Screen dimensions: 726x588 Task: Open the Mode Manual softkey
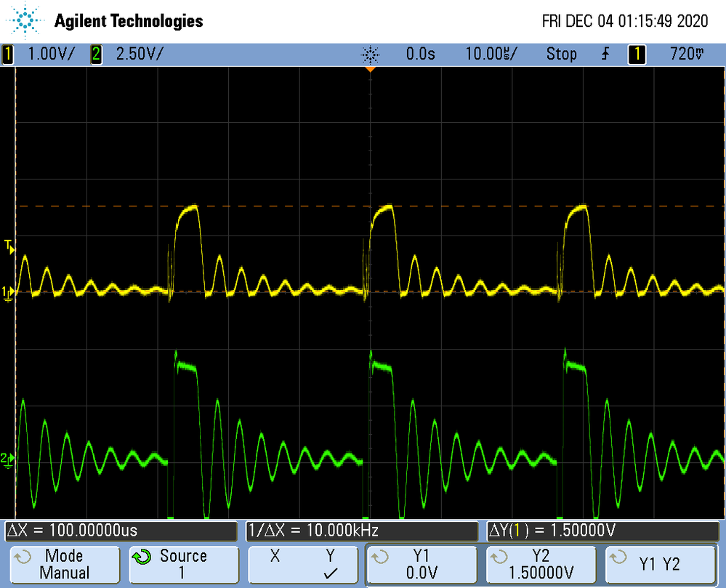click(x=65, y=564)
